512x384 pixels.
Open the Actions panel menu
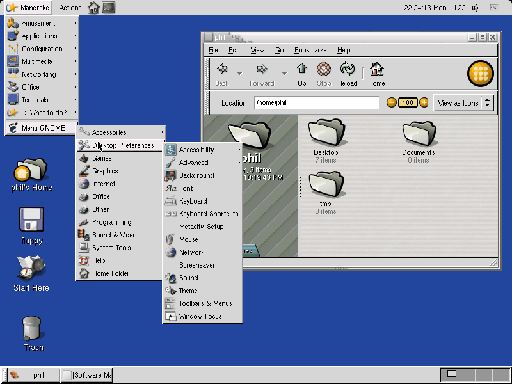point(70,7)
